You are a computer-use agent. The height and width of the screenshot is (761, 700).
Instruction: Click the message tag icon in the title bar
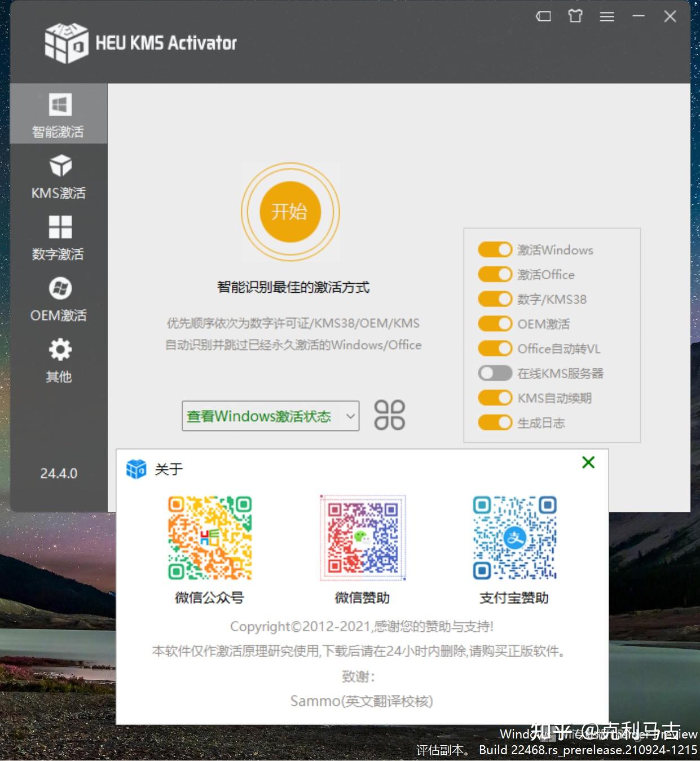pos(543,16)
